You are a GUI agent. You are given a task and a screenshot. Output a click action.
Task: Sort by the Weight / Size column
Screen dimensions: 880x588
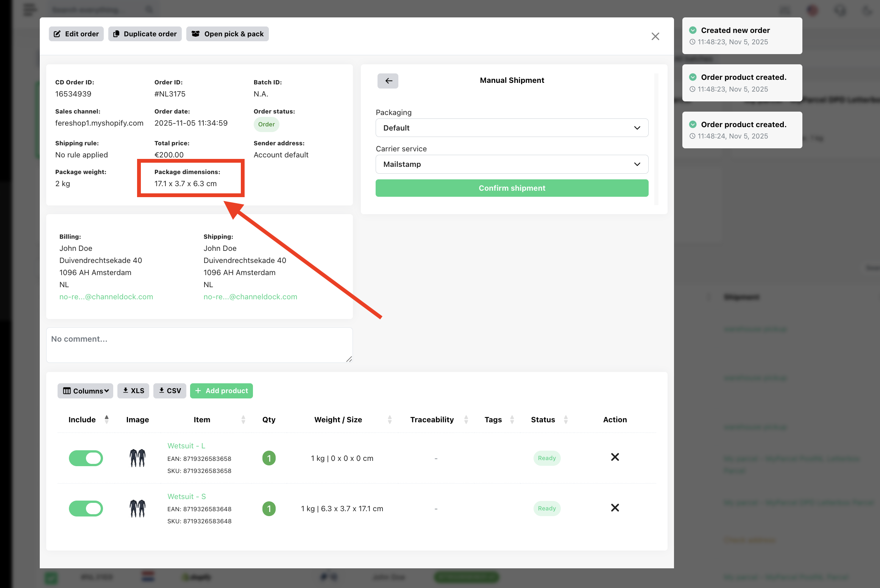coord(390,420)
